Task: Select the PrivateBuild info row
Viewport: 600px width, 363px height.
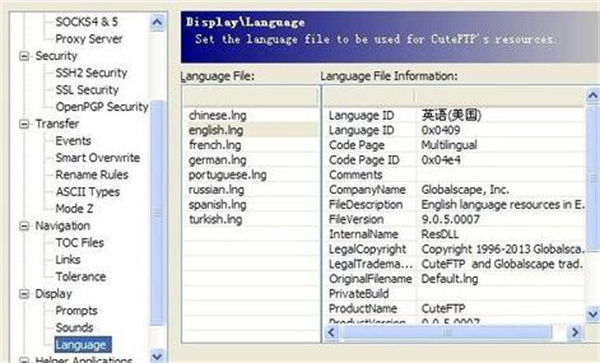Action: 455,294
